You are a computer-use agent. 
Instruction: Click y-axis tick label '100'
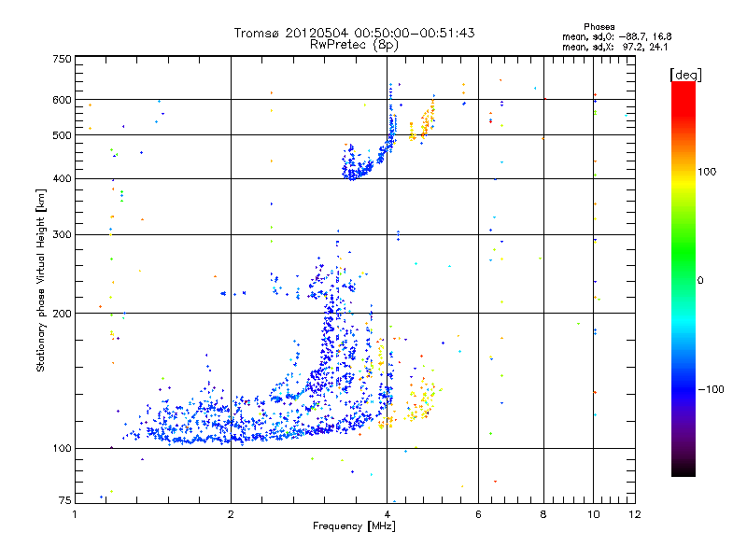click(x=63, y=448)
